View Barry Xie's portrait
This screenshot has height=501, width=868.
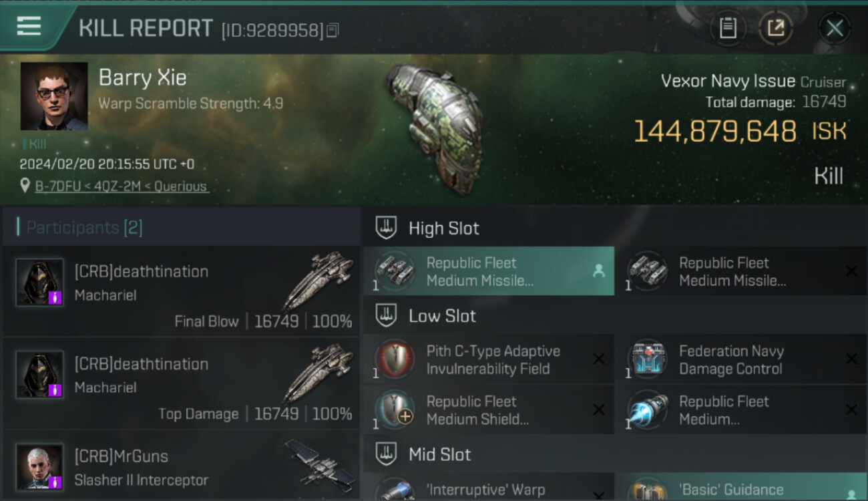click(54, 96)
